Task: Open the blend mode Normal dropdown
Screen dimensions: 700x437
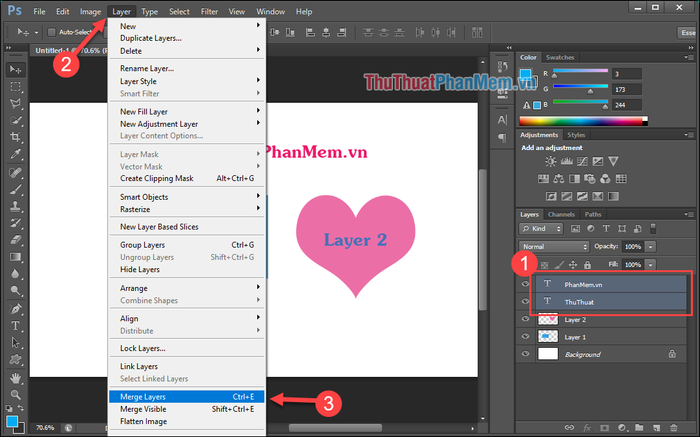Action: pos(554,246)
